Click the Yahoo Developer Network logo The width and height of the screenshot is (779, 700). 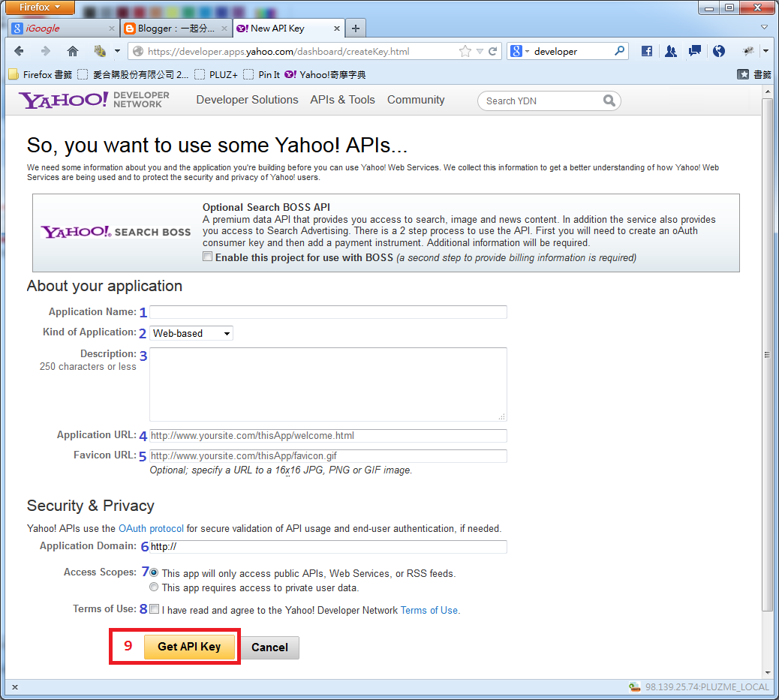click(x=95, y=100)
